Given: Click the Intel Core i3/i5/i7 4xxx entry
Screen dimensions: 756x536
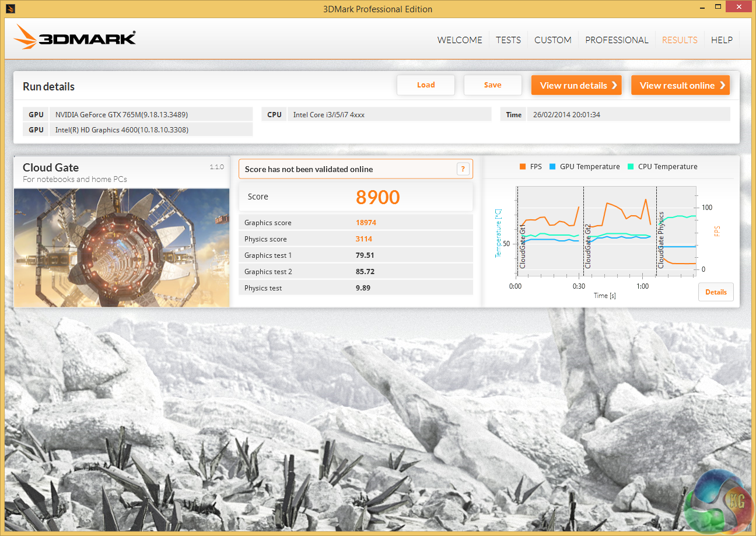Looking at the screenshot, I should 328,115.
